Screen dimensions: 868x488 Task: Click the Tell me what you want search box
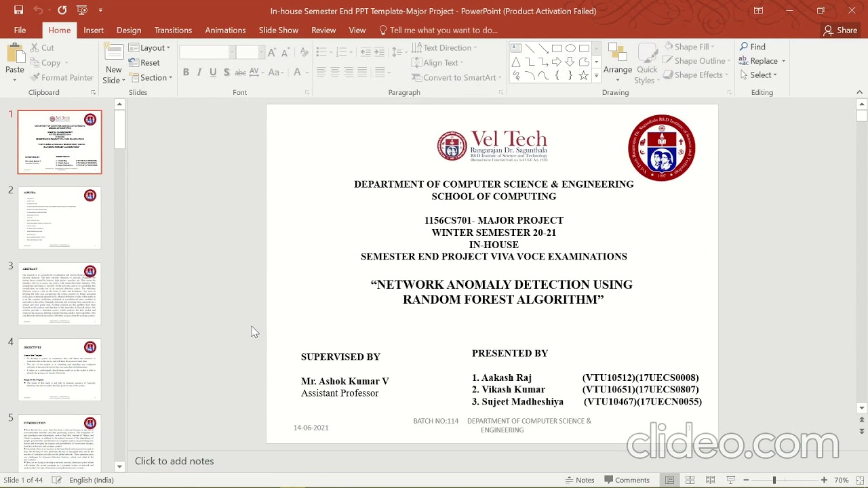pos(439,30)
